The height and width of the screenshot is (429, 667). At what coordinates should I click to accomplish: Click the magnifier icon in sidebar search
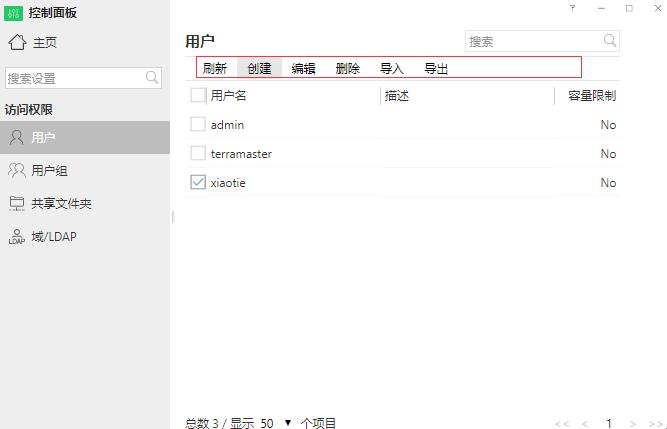152,78
